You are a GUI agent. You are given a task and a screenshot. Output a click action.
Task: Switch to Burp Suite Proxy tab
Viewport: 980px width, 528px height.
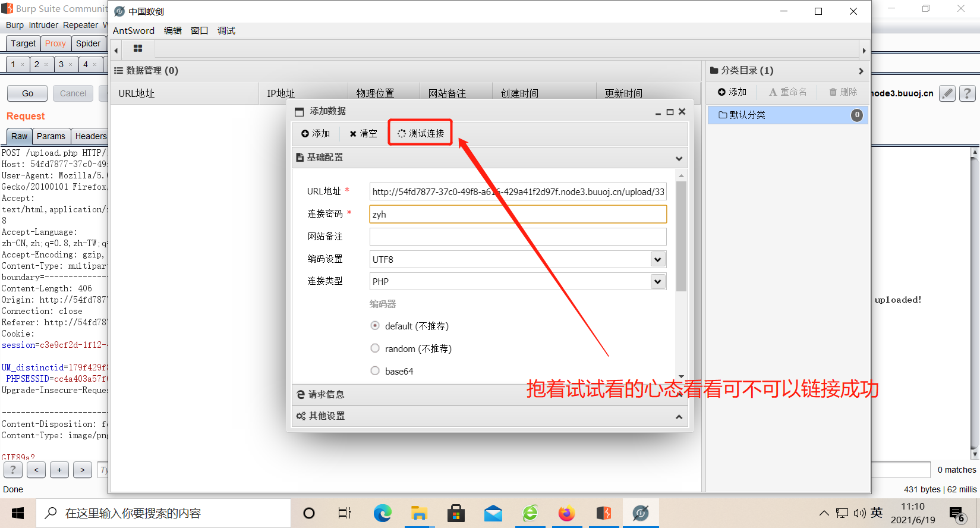pos(55,43)
